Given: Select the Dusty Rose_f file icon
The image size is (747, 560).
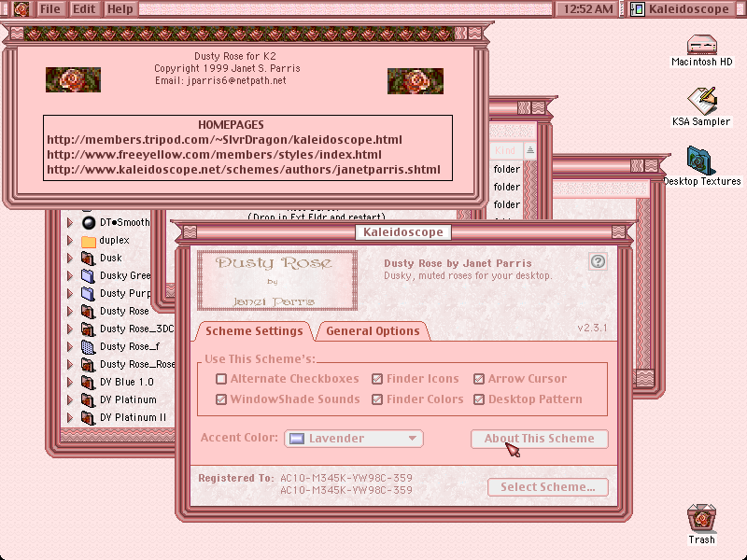Looking at the screenshot, I should 88,346.
